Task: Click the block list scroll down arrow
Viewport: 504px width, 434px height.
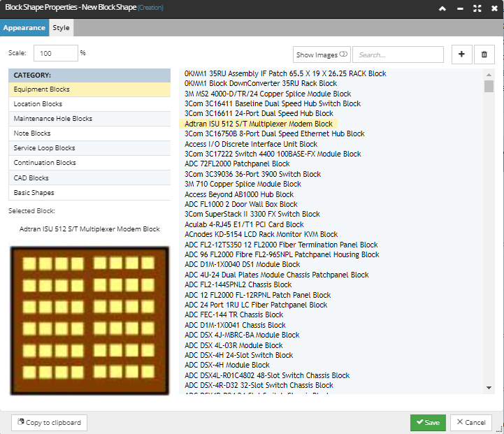Action: coord(489,388)
